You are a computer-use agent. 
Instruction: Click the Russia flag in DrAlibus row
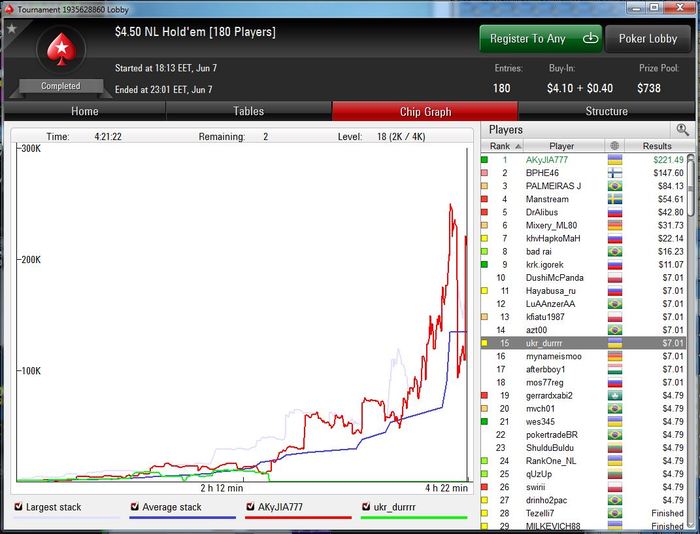point(615,212)
